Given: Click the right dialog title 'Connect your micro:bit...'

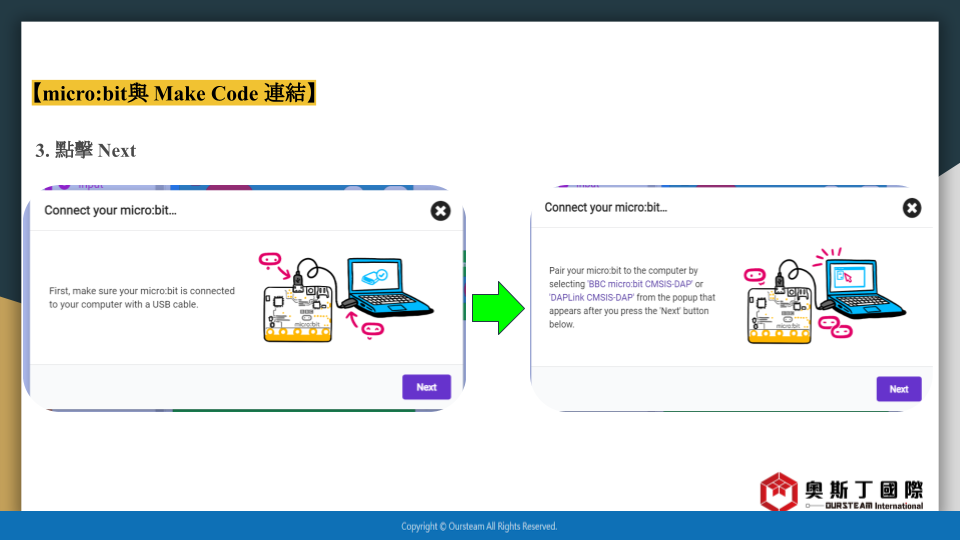Looking at the screenshot, I should pos(606,208).
